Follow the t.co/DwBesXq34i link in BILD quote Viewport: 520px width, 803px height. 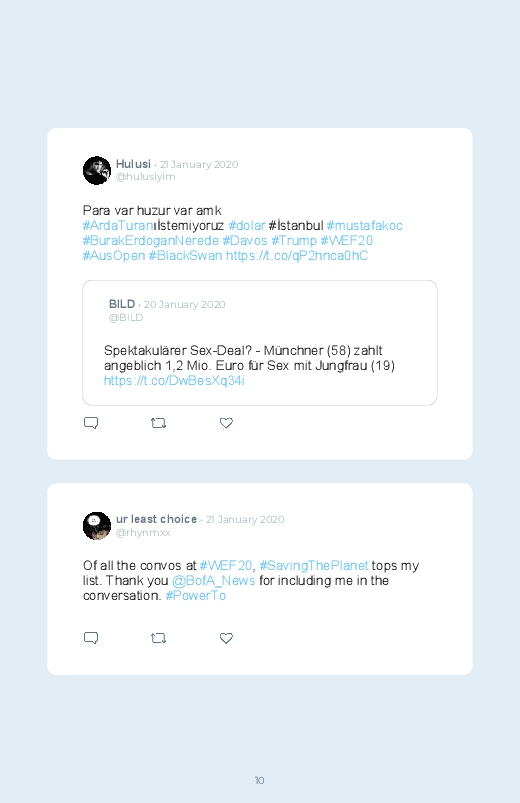tap(174, 381)
